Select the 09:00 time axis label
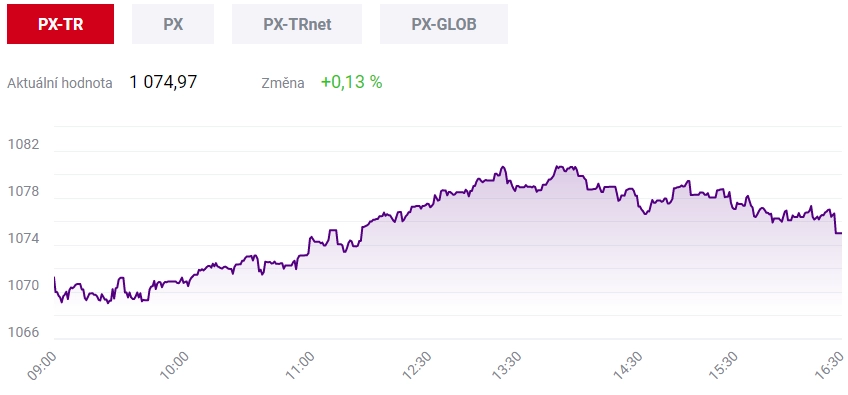The height and width of the screenshot is (395, 848). pos(42,366)
